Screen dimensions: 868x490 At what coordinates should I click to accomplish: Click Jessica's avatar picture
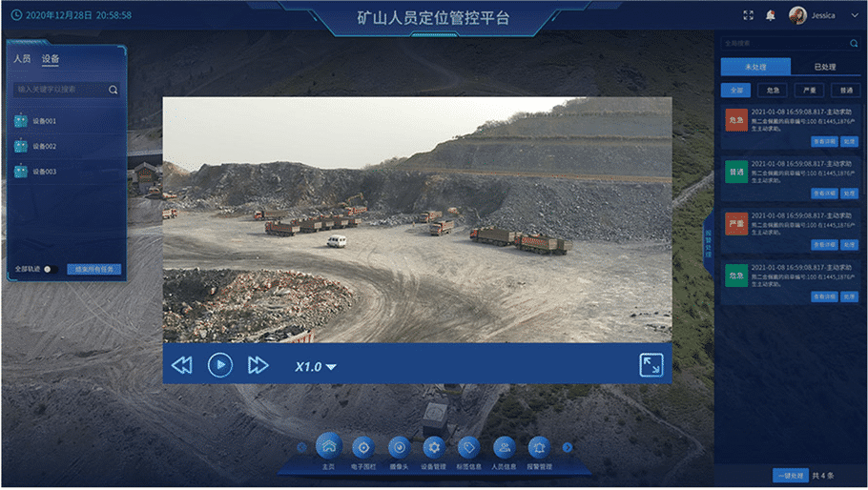click(x=797, y=15)
